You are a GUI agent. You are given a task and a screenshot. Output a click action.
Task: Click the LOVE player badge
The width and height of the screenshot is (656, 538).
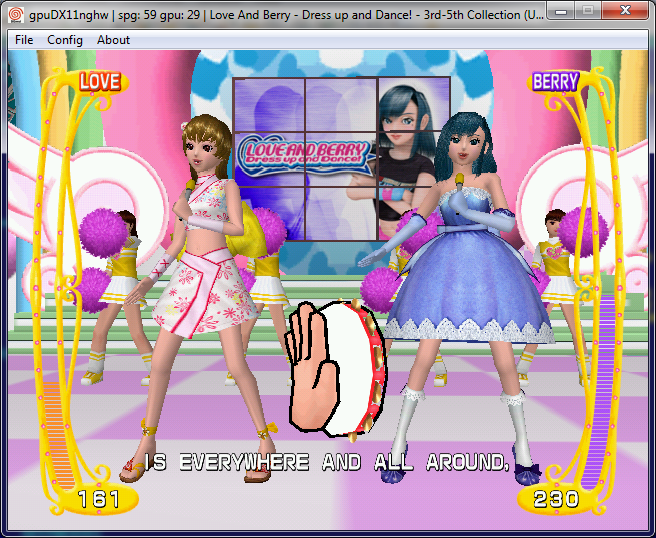(100, 82)
